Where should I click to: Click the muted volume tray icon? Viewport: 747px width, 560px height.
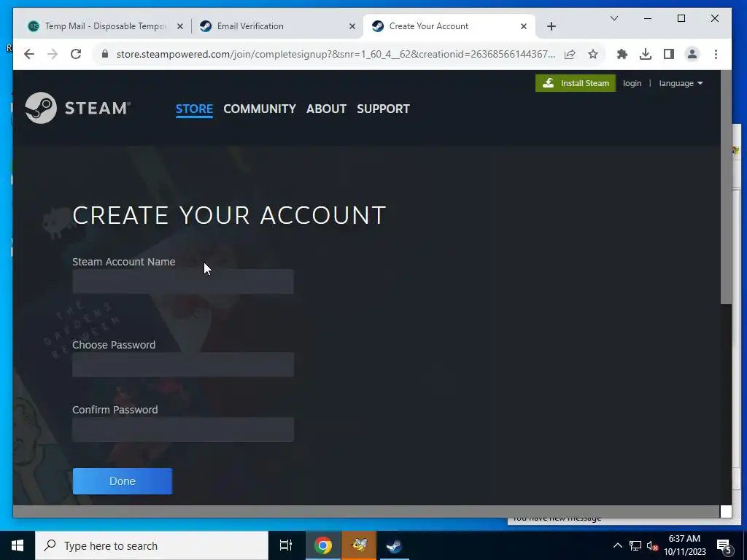[x=652, y=546]
